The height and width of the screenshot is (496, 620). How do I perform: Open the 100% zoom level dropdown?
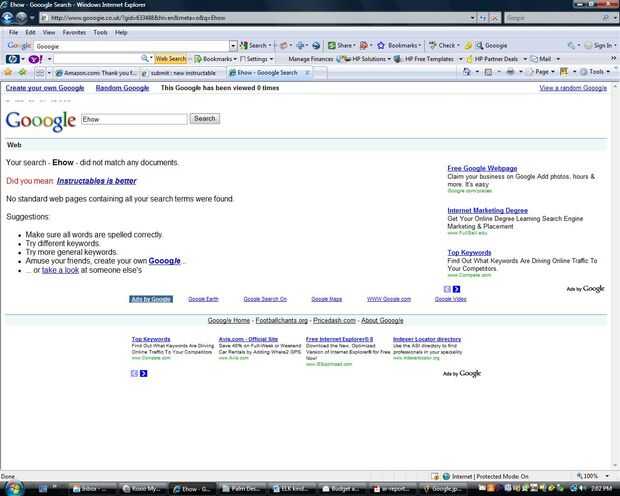tap(607, 476)
